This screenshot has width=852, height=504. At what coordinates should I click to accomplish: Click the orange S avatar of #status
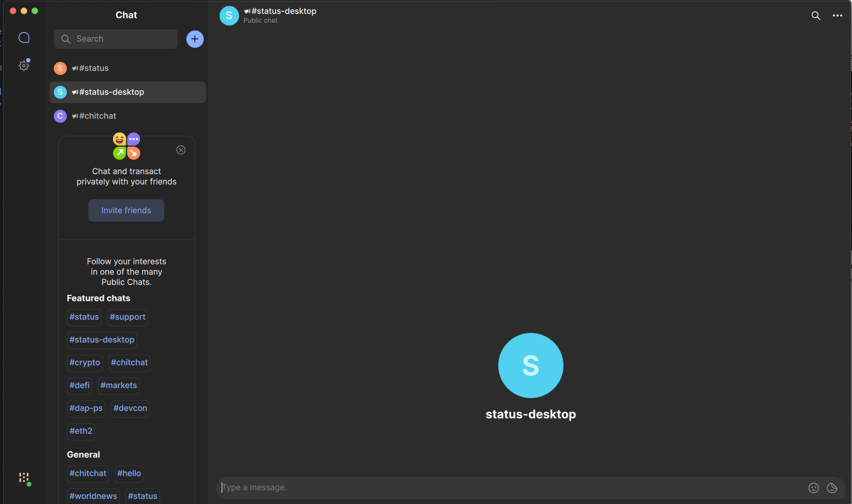click(x=60, y=68)
